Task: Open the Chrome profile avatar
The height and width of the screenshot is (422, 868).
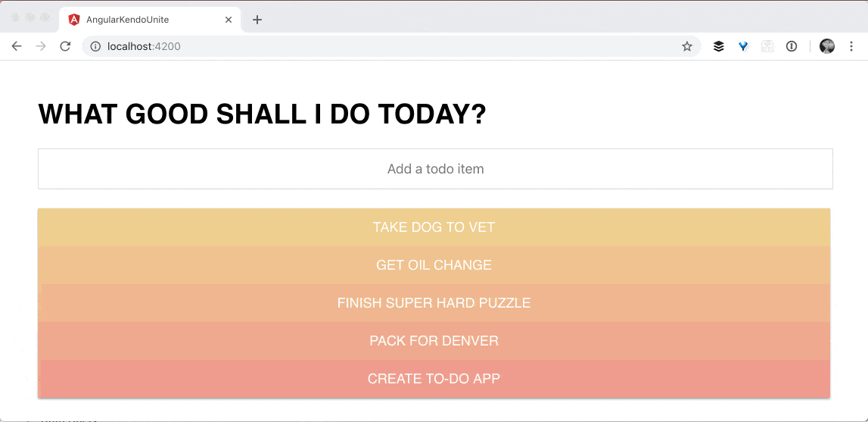Action: [827, 46]
